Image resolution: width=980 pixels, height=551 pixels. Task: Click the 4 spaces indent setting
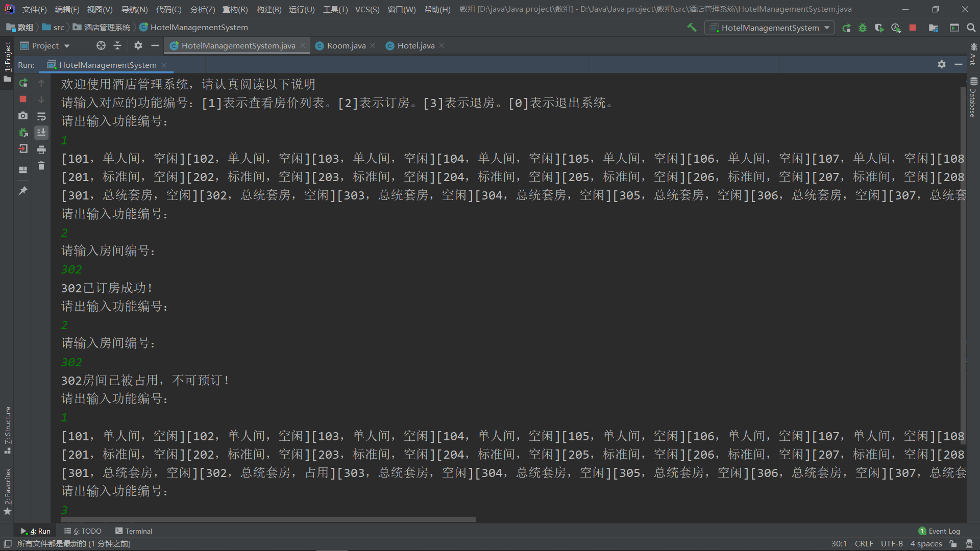click(x=926, y=544)
